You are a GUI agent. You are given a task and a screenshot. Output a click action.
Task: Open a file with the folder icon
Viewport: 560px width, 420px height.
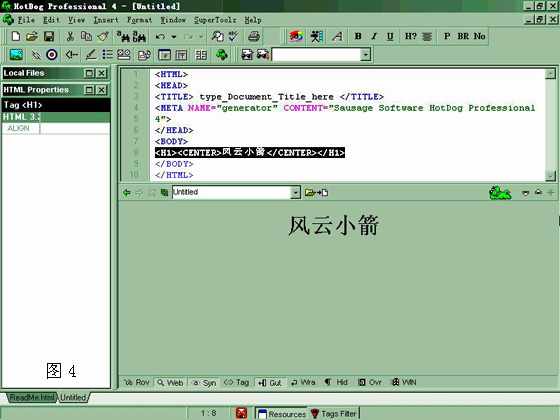pos(32,36)
